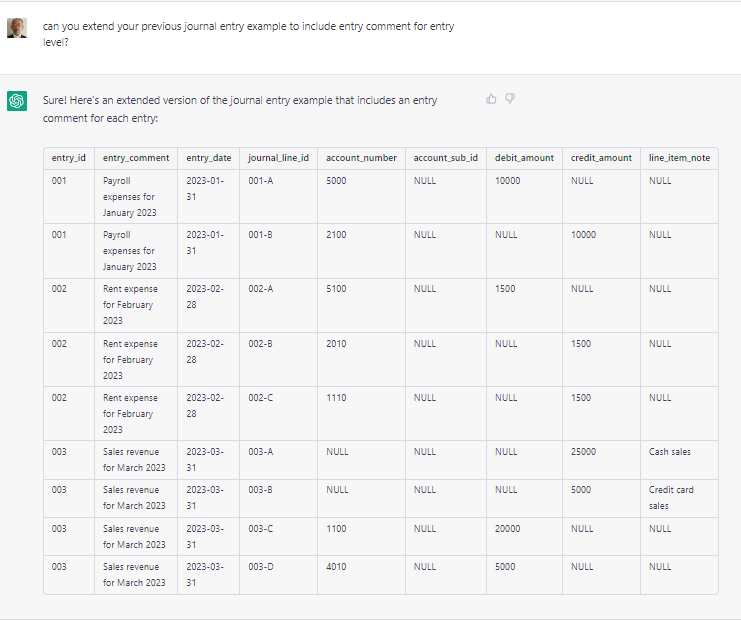This screenshot has height=621, width=741.
Task: Click the credit_amount column header
Action: (601, 158)
